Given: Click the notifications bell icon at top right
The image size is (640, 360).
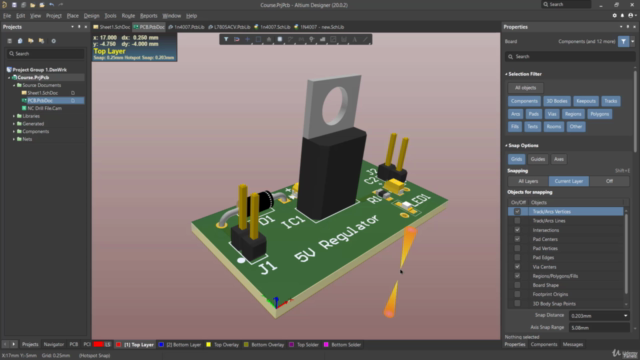Looking at the screenshot, I should (x=622, y=16).
